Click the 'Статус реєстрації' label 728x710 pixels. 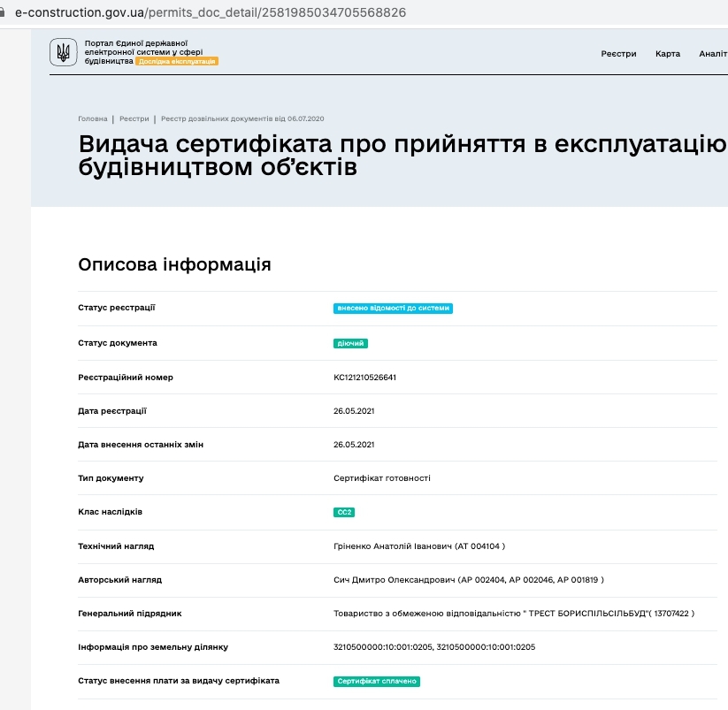tap(117, 308)
